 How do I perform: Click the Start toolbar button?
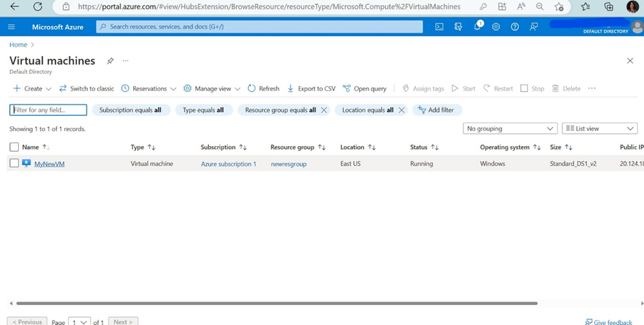point(463,89)
